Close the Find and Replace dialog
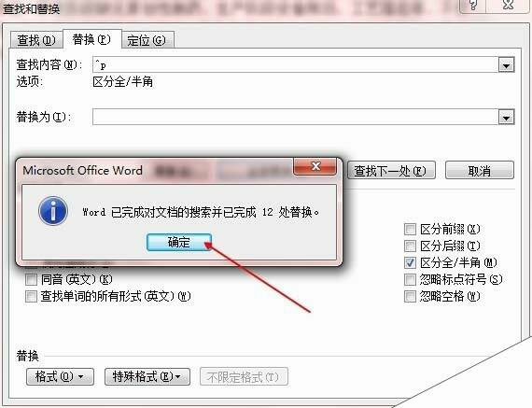The image size is (532, 408). [x=508, y=5]
